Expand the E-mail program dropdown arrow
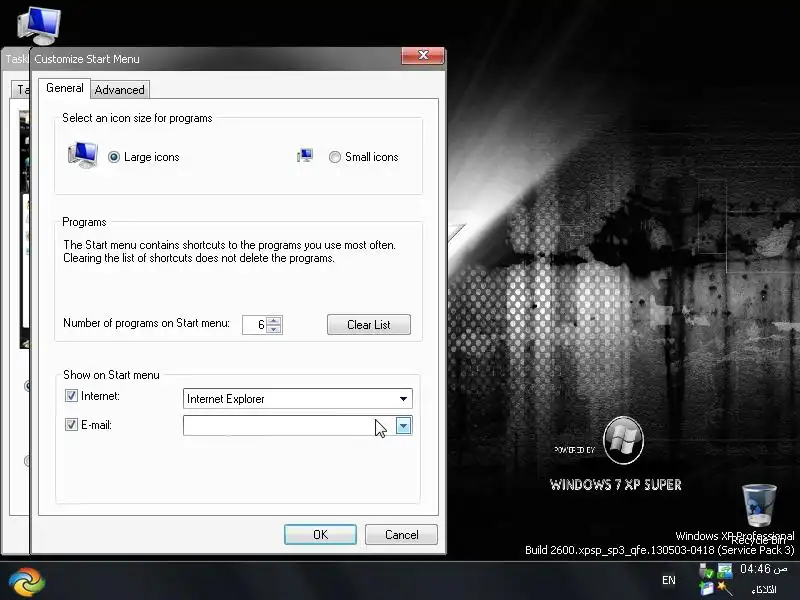The width and height of the screenshot is (800, 600). click(x=403, y=426)
